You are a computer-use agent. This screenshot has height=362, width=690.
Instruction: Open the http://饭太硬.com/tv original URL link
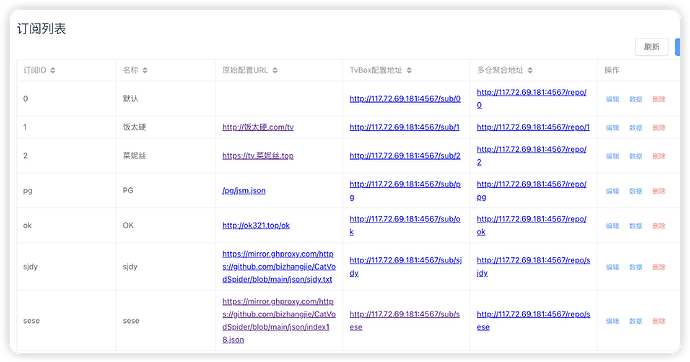pos(258,127)
